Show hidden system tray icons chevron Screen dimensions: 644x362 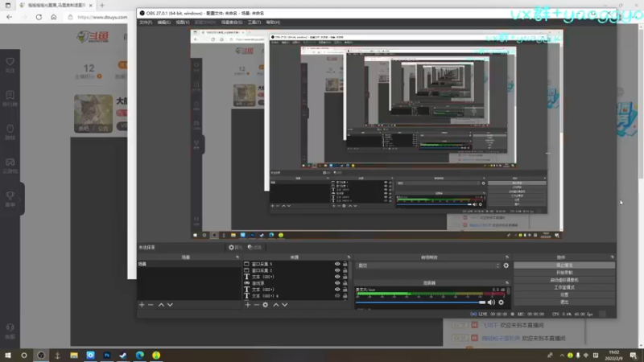point(562,356)
